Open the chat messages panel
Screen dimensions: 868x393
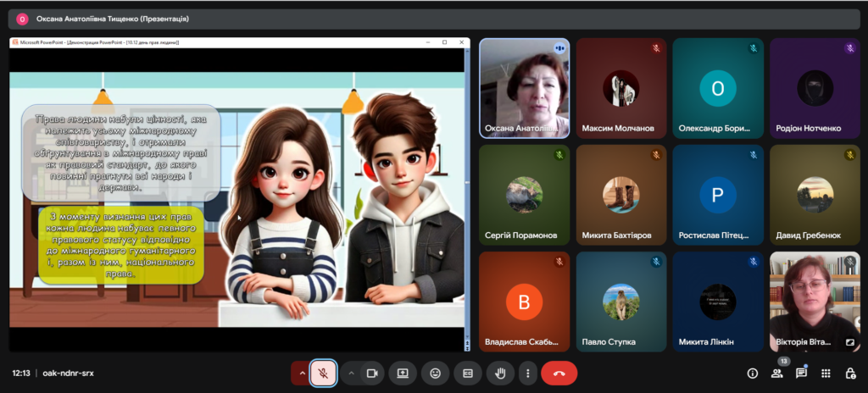pyautogui.click(x=801, y=374)
